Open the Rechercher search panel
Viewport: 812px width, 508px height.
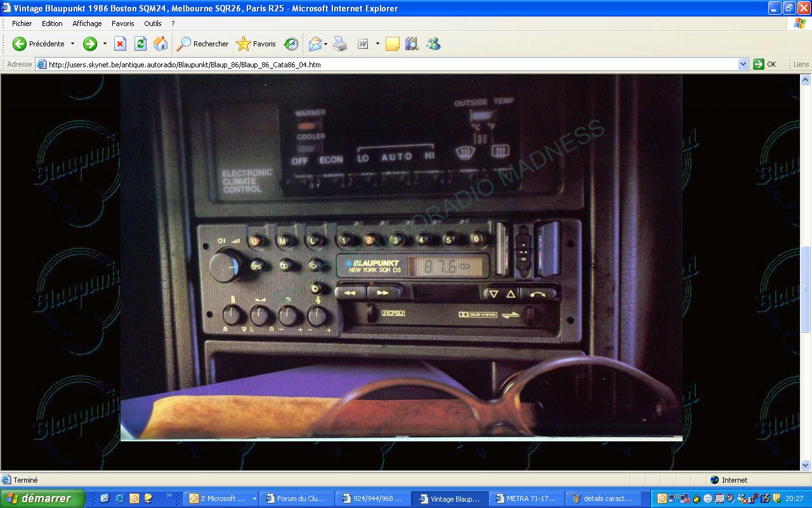pos(202,44)
